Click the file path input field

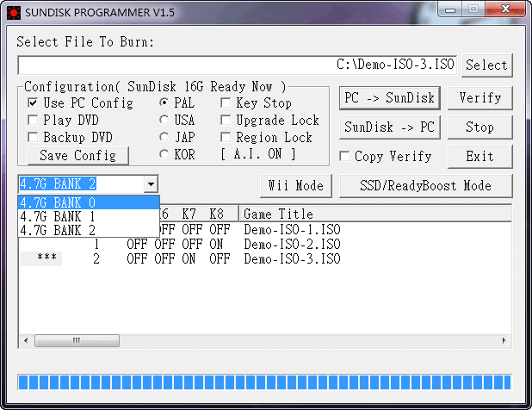click(x=237, y=65)
